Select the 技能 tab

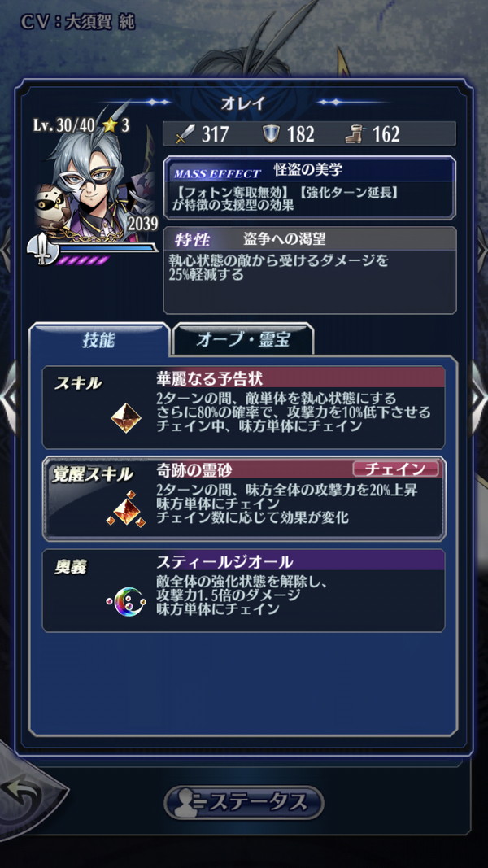click(99, 340)
